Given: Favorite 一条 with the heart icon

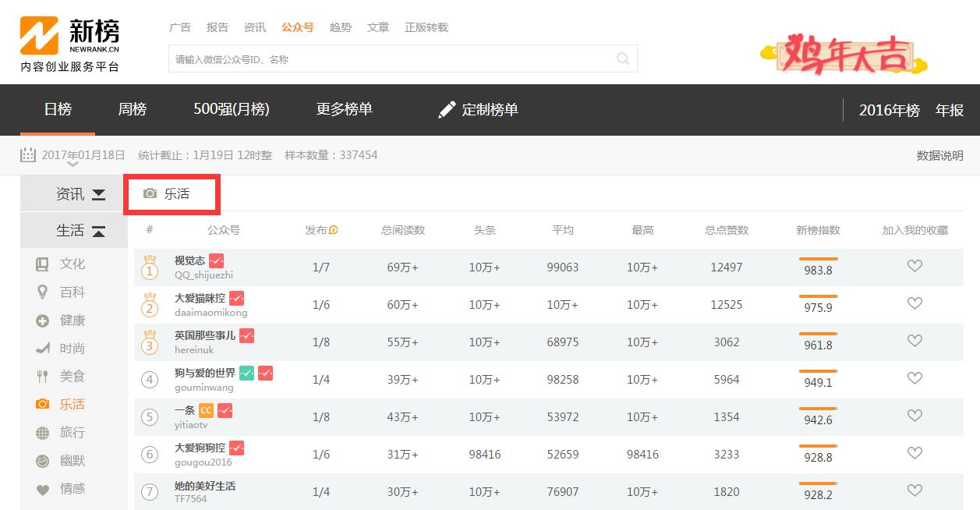Looking at the screenshot, I should [915, 416].
